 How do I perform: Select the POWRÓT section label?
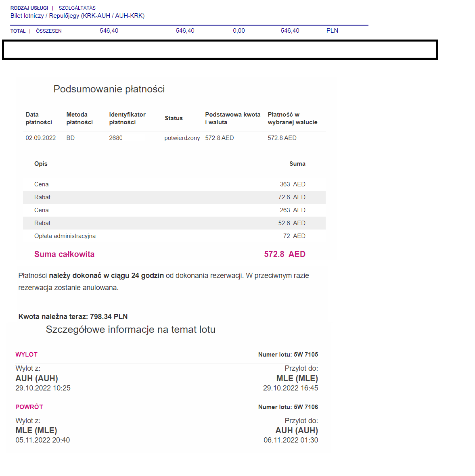click(29, 407)
